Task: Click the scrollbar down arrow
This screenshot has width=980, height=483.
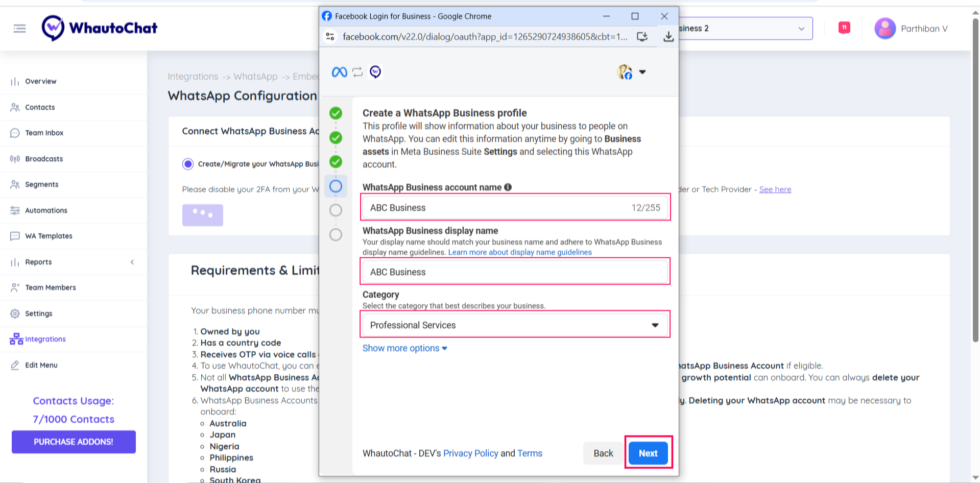Action: (975, 478)
